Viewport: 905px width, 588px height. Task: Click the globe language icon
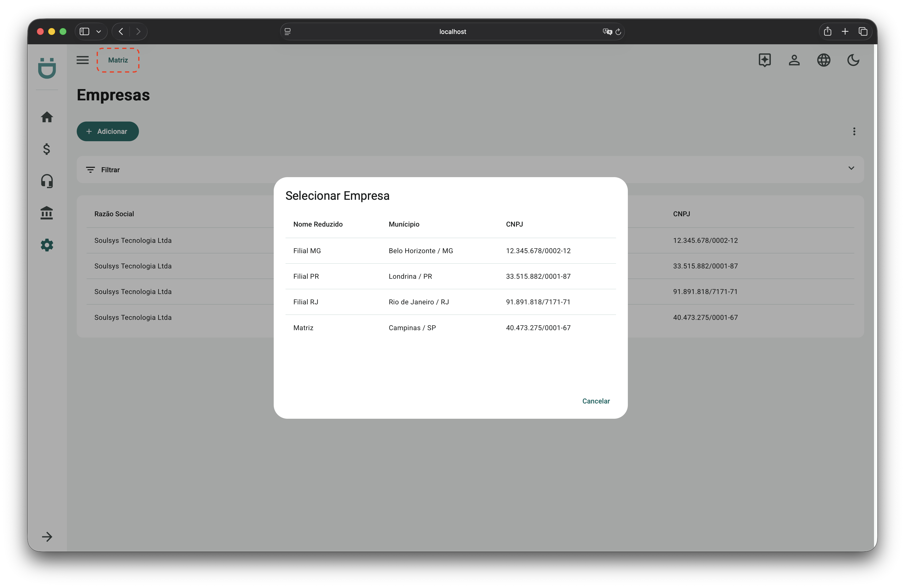pos(824,60)
